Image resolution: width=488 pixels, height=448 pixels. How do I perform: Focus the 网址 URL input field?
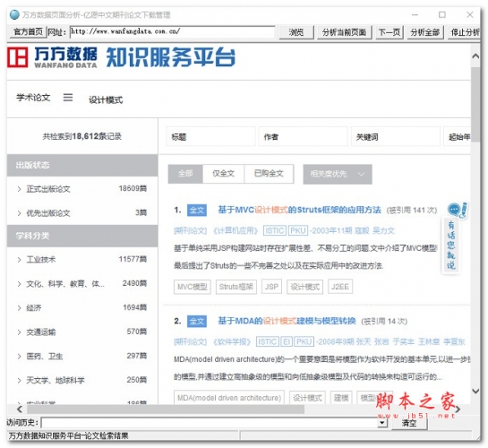(173, 31)
